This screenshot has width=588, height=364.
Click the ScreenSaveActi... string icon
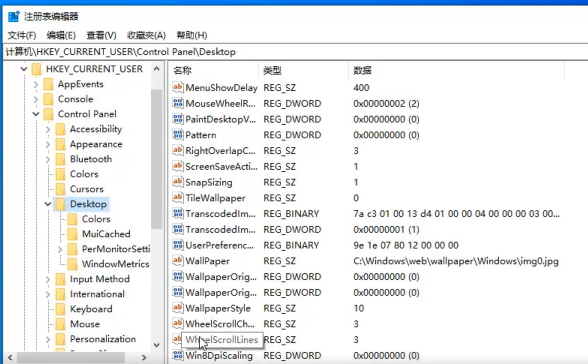click(x=178, y=166)
